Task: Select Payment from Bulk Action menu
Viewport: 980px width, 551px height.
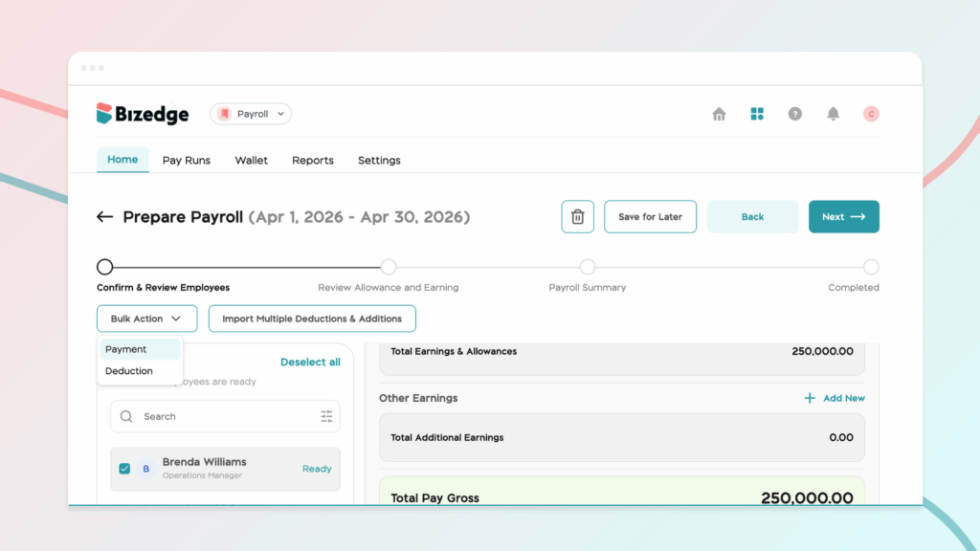Action: 126,349
